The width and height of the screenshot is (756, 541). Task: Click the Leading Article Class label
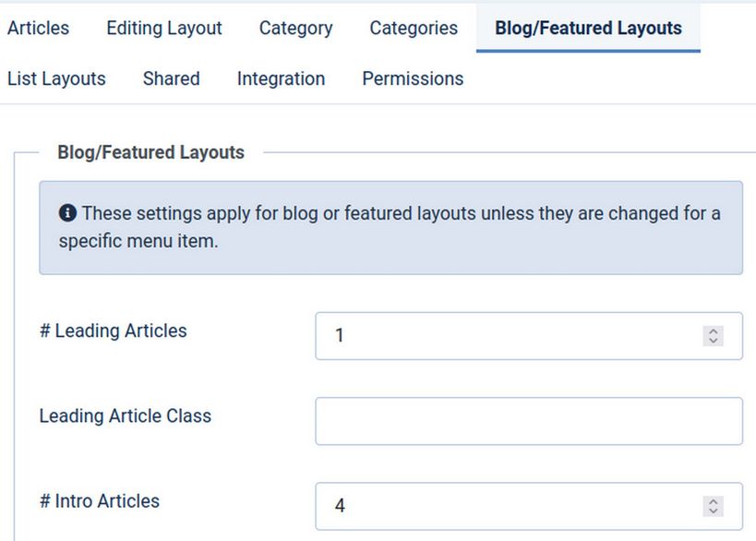126,415
